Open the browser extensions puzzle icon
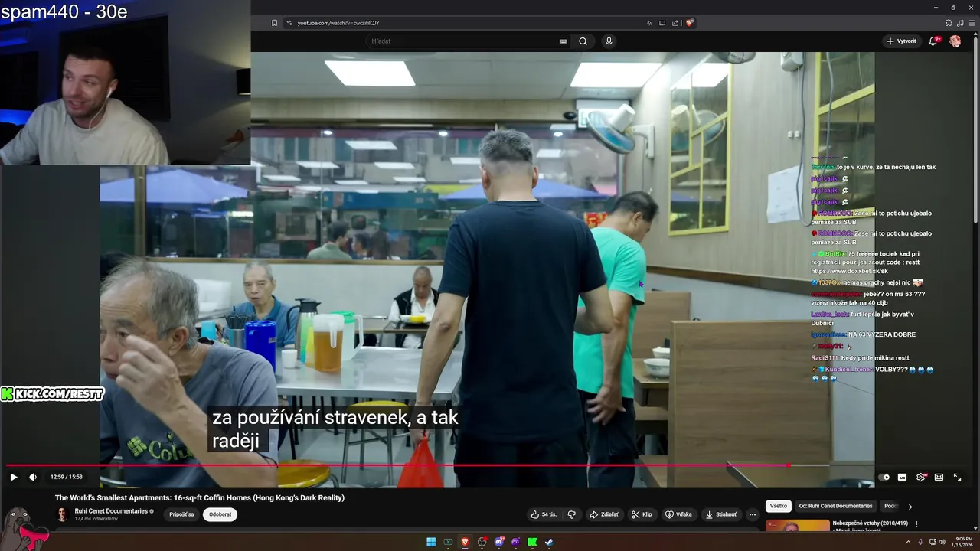 point(949,23)
